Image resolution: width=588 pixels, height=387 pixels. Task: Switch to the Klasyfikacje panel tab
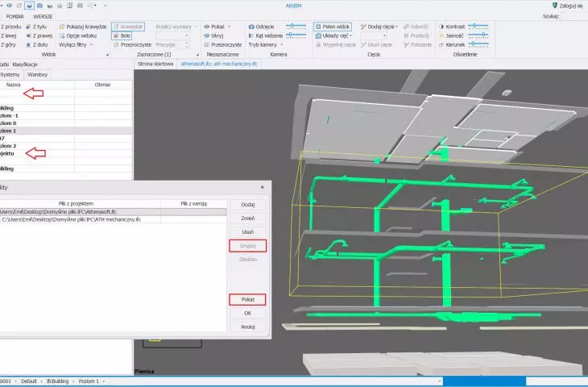(25, 64)
